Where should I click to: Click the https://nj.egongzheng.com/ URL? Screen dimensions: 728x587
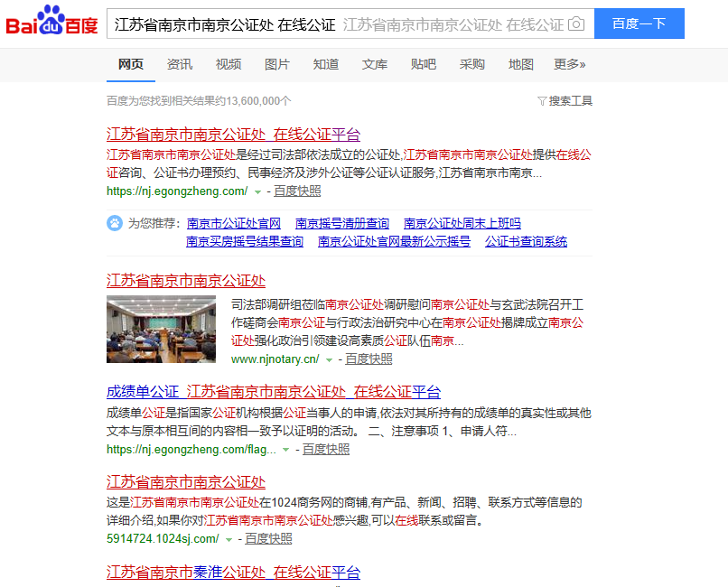177,191
